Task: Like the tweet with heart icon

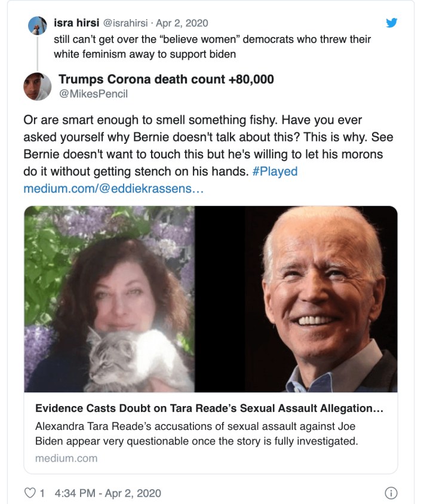Action: point(29,493)
